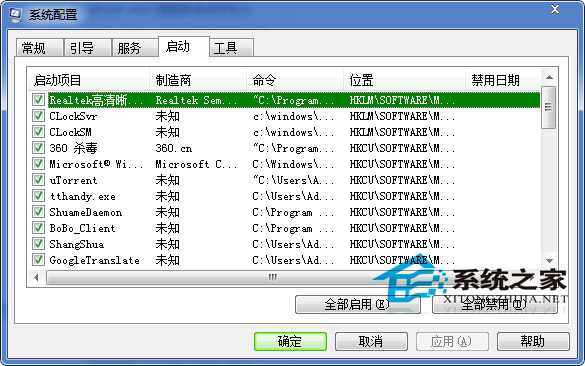Confirm with the 确定 button
585x366 pixels.
point(290,341)
